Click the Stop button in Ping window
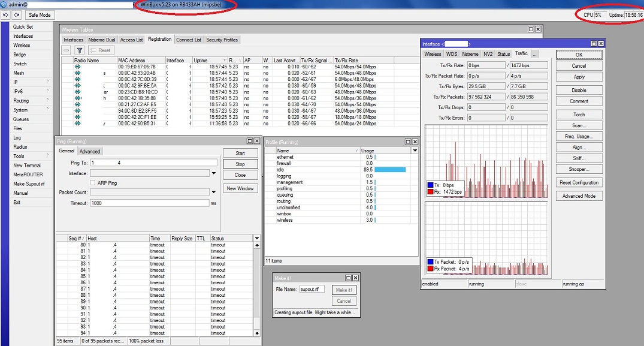This screenshot has height=346, width=644. pyautogui.click(x=240, y=164)
